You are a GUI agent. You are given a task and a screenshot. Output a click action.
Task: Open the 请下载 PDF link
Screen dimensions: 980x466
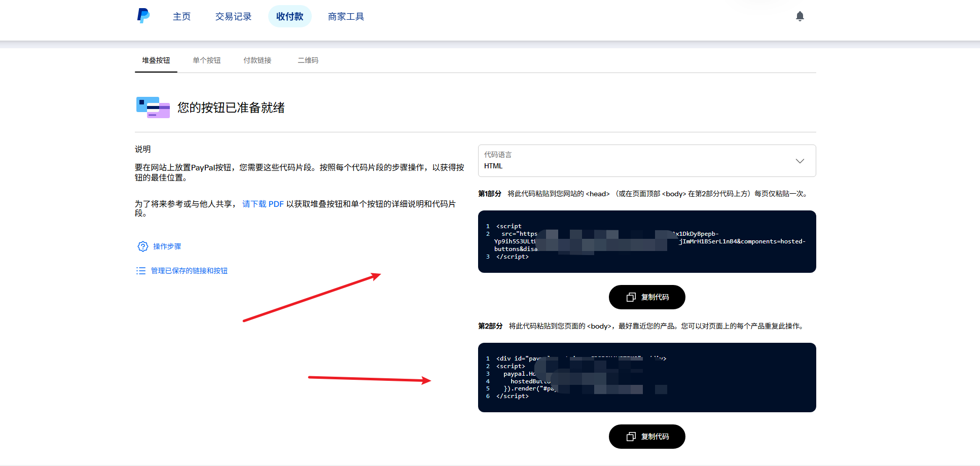[263, 204]
